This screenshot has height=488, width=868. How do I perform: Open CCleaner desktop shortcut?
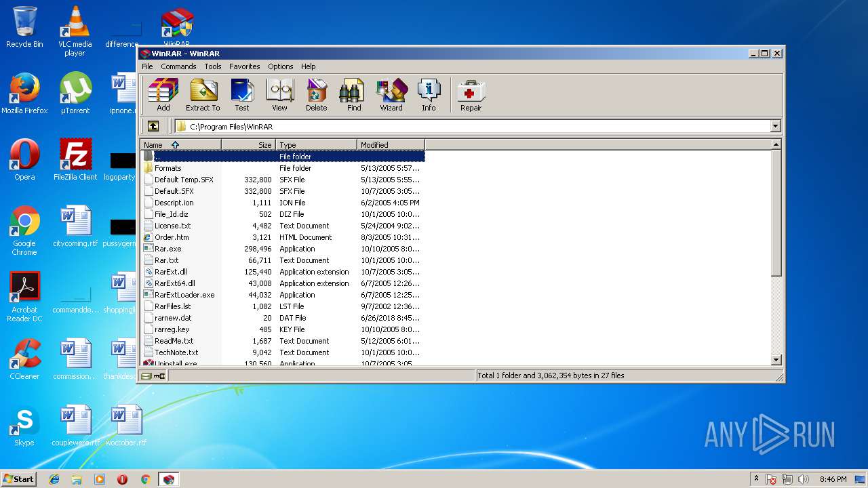(24, 359)
